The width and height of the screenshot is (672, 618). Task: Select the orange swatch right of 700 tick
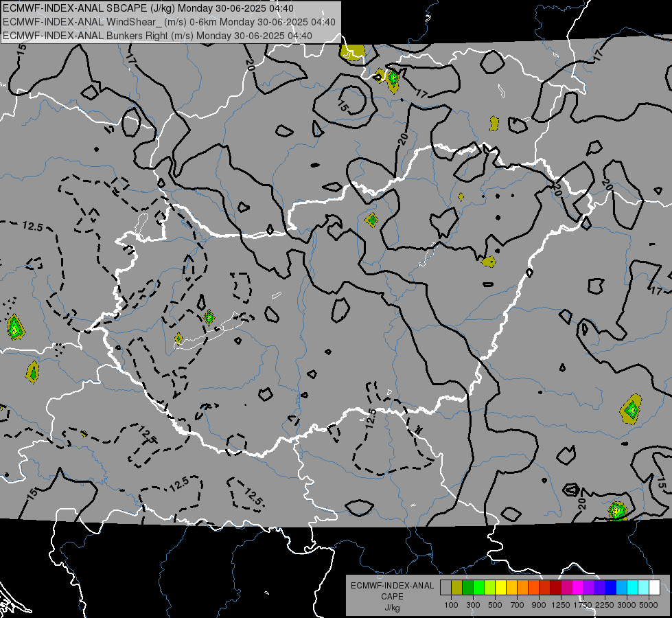[522, 587]
